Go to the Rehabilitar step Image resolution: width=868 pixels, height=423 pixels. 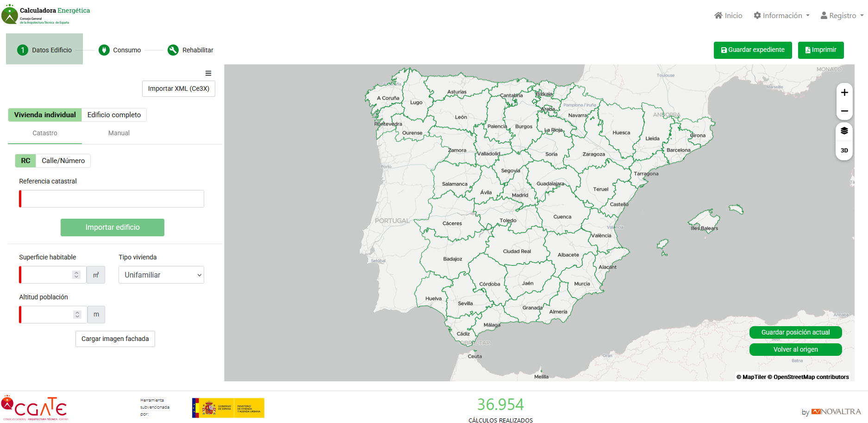[x=190, y=50]
